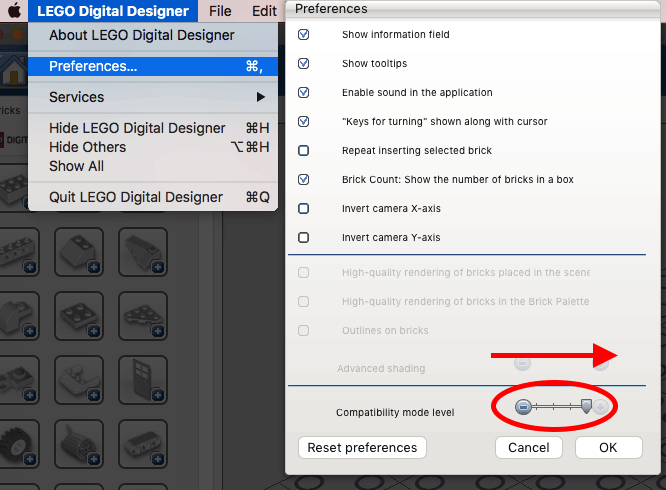The width and height of the screenshot is (666, 490).
Task: Enable Invert camera Y-axis
Action: (x=303, y=237)
